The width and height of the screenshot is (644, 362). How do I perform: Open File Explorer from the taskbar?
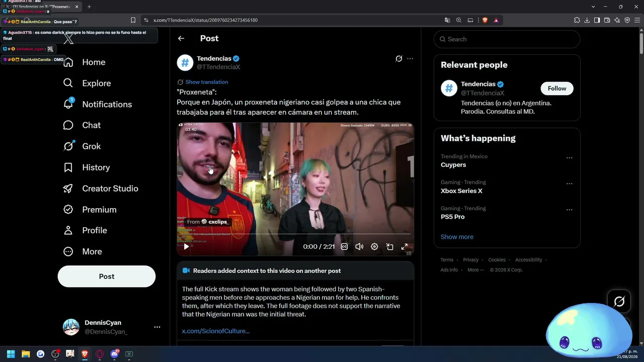click(26, 354)
